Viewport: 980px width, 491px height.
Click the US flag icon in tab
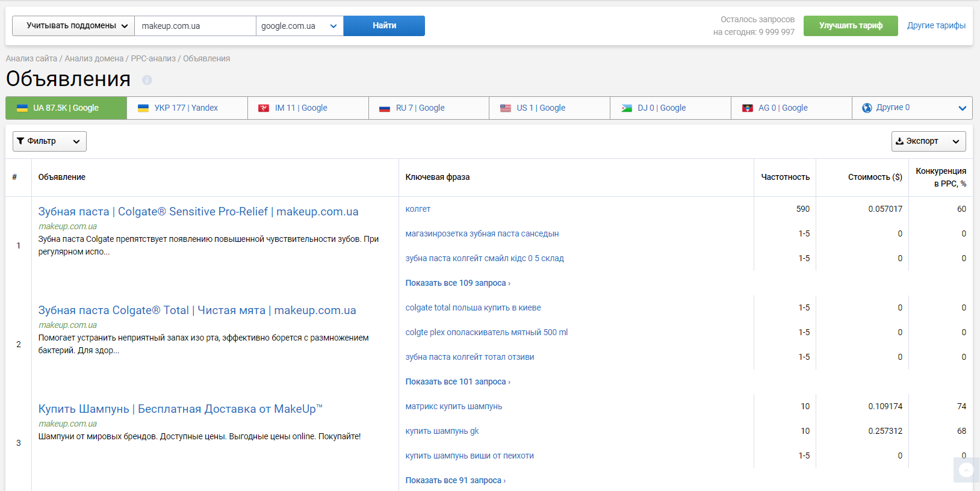tap(506, 108)
